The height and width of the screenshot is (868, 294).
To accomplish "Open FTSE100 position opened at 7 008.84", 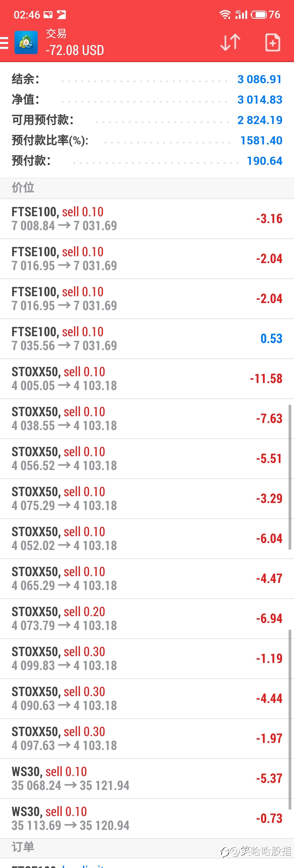I will pyautogui.click(x=147, y=219).
